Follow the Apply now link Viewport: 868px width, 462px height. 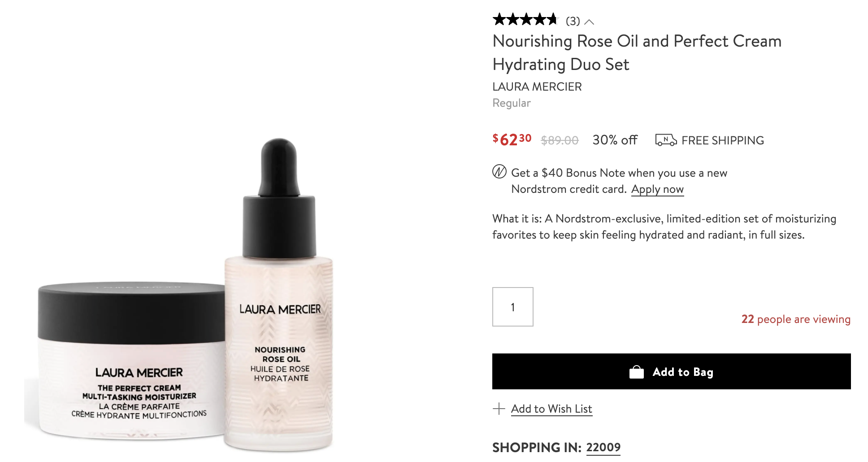pos(657,189)
